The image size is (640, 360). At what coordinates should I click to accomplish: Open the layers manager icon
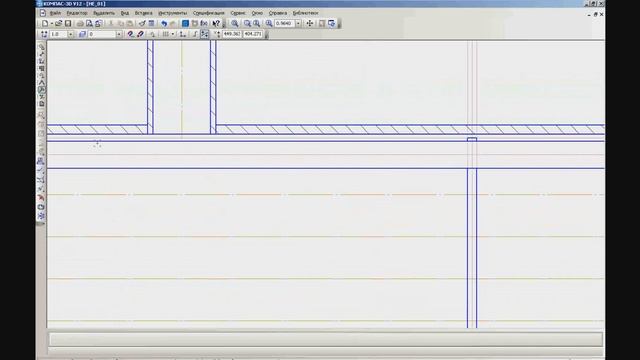(82, 34)
